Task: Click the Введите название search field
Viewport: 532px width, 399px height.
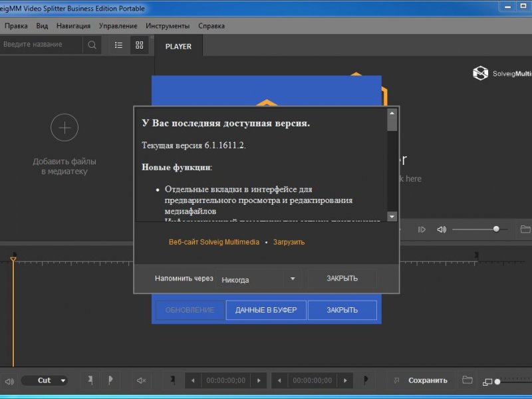Action: coord(41,45)
